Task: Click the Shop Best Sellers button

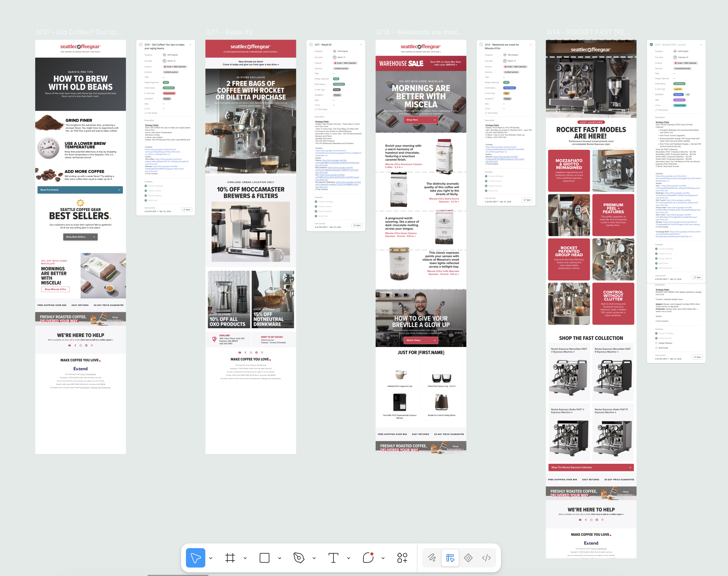Action: pos(80,237)
